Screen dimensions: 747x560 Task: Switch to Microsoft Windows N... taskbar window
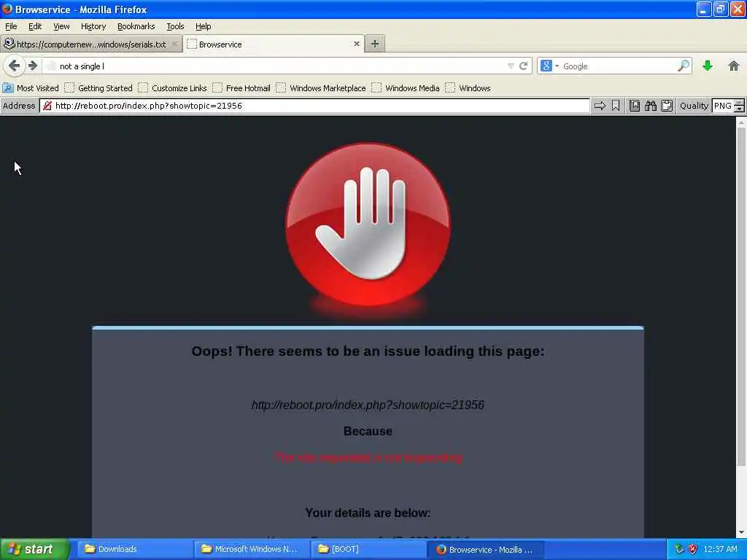tap(251, 549)
